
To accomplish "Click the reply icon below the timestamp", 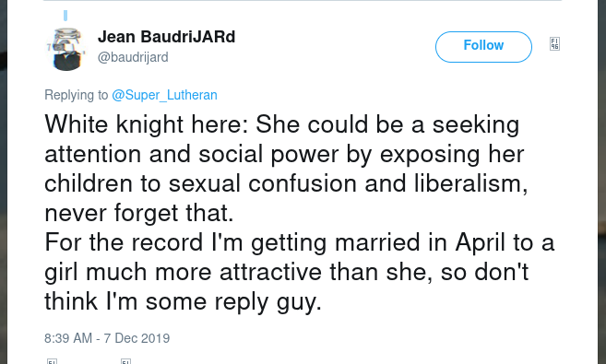I will (x=52, y=361).
